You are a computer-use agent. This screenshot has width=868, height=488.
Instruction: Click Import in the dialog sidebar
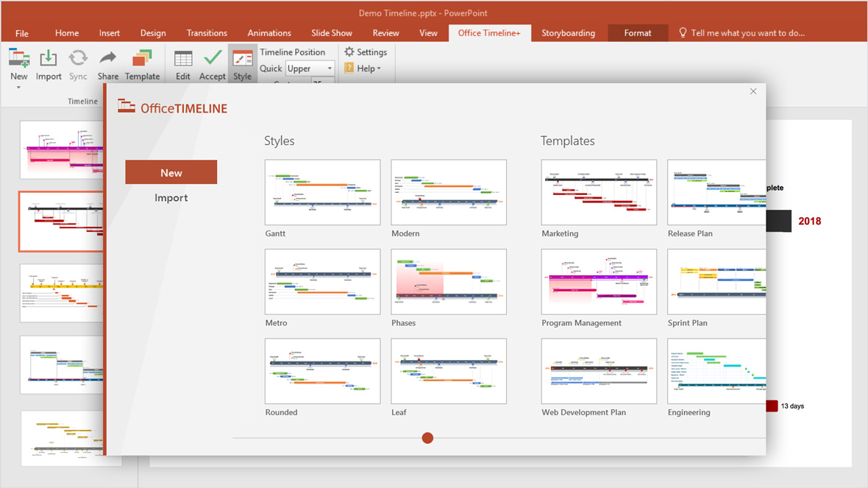point(171,198)
